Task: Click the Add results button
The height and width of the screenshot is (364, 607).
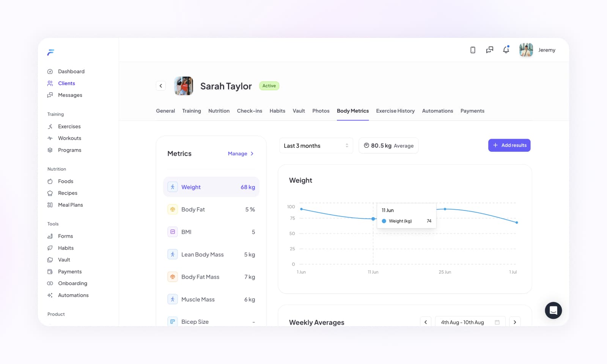Action: pos(509,145)
